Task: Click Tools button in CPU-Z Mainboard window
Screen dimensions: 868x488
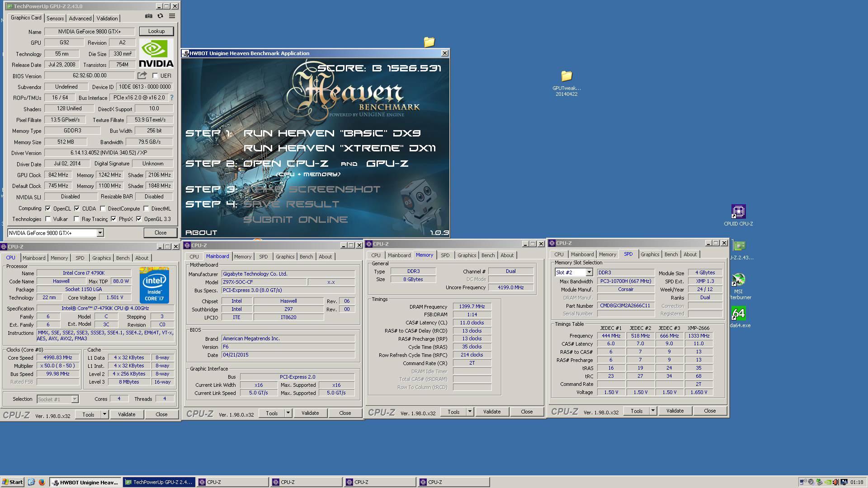Action: click(x=272, y=413)
